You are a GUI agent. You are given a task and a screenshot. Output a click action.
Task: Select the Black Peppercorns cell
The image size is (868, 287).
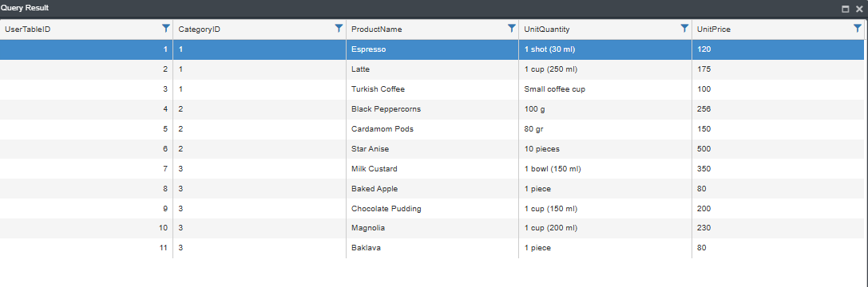[432, 109]
